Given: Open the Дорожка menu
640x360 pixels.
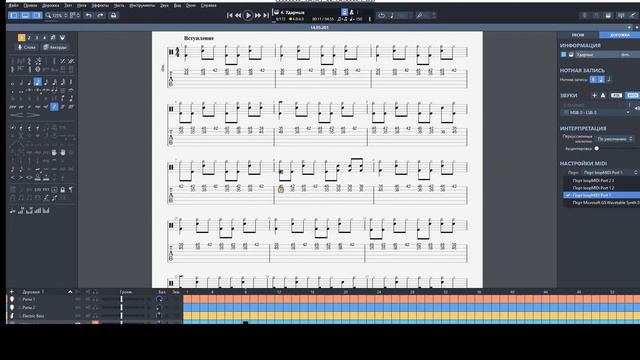Looking at the screenshot, I should tap(51, 5).
